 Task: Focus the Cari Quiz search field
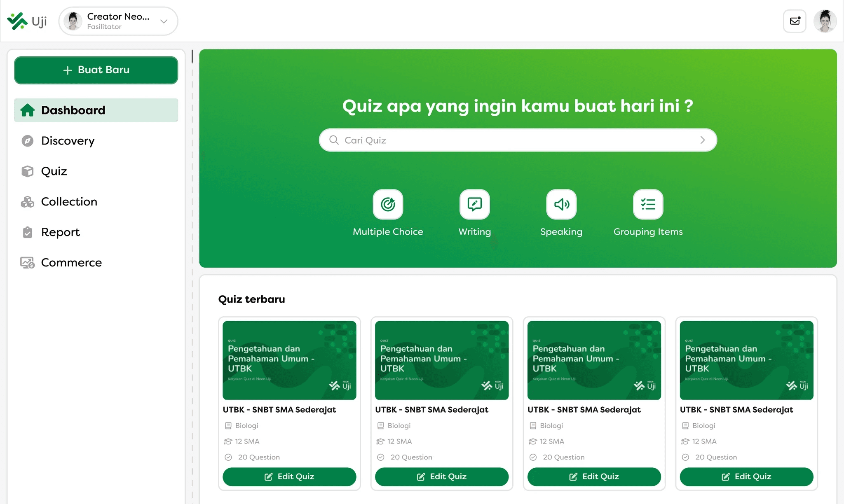[x=515, y=140]
